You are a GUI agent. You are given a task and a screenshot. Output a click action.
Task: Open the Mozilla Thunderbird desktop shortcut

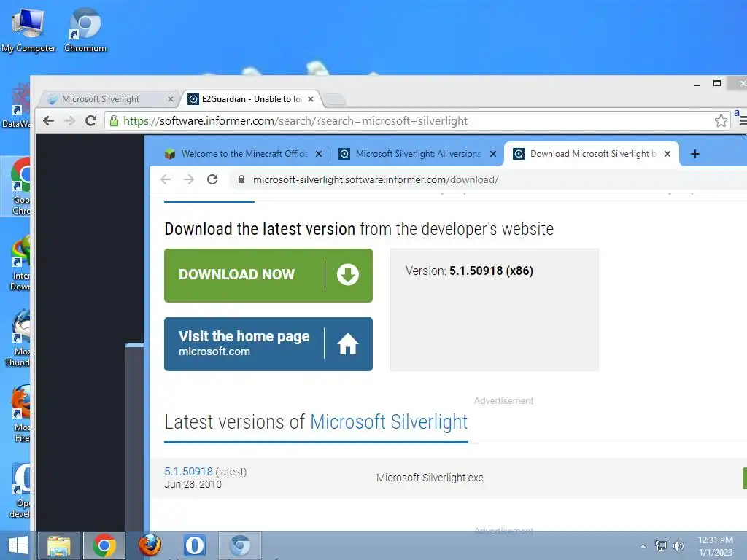18,338
